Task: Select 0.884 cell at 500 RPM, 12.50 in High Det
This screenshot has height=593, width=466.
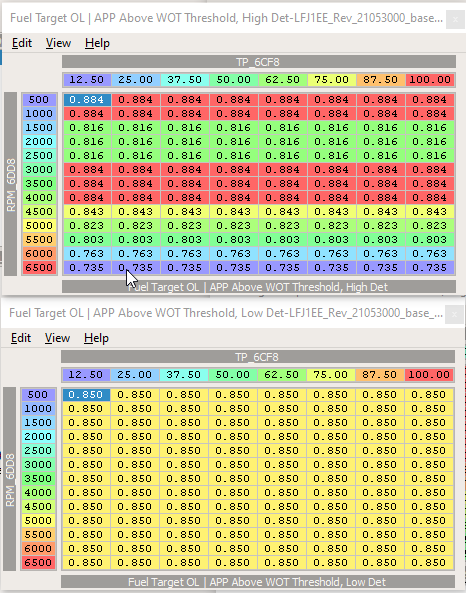Action: click(x=87, y=99)
